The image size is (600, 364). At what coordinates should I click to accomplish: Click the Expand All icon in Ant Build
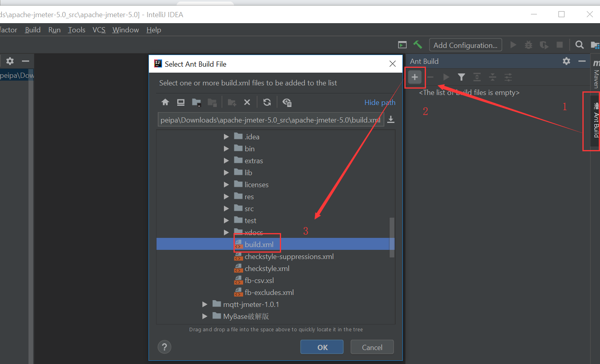click(x=477, y=77)
